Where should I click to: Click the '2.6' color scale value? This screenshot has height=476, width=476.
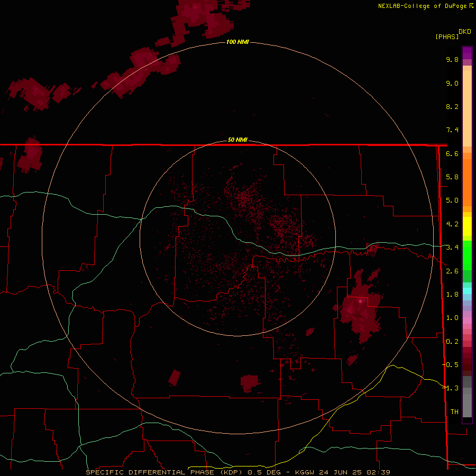pyautogui.click(x=452, y=271)
